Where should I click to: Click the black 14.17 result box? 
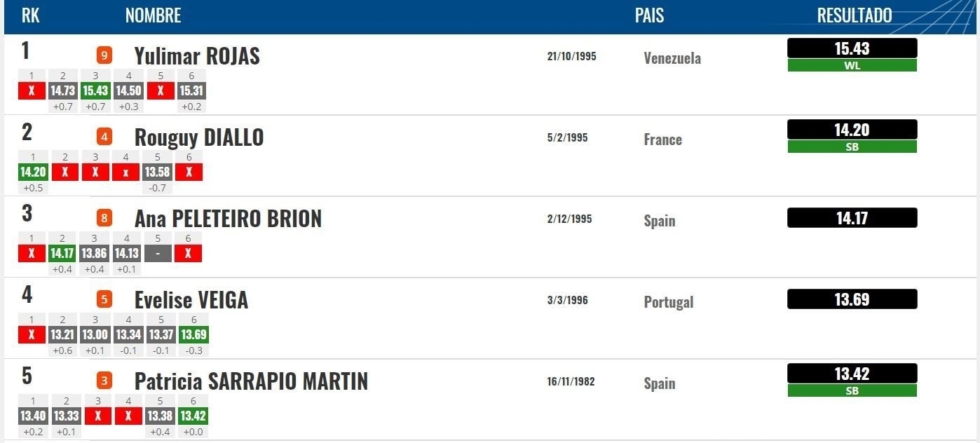point(852,218)
